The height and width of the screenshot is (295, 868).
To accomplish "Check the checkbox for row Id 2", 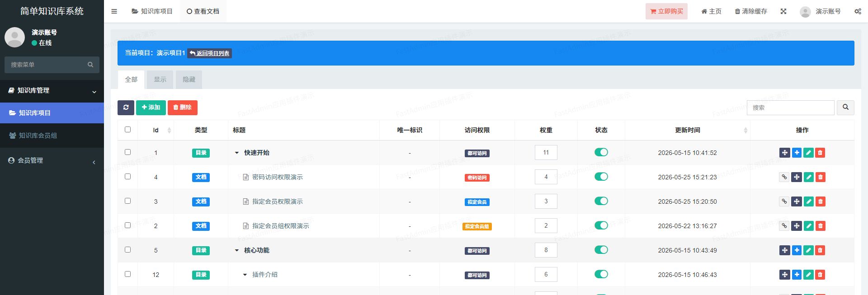I will [127, 225].
